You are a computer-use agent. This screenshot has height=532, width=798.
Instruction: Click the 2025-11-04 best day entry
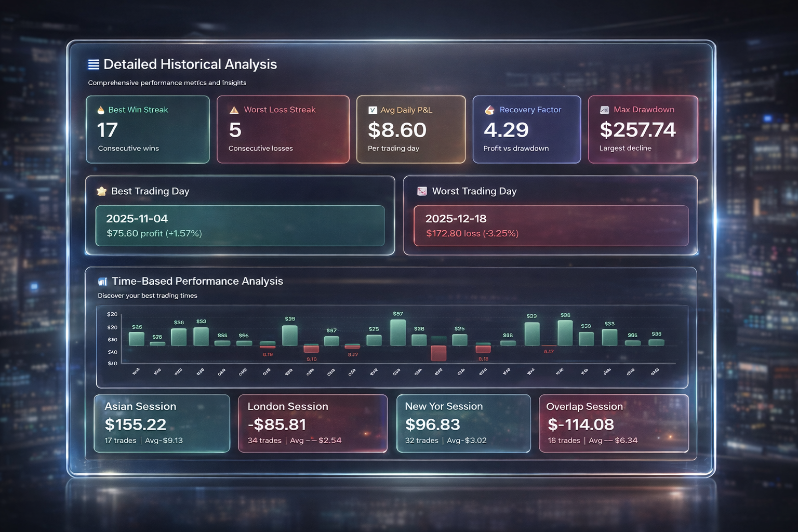pyautogui.click(x=137, y=219)
